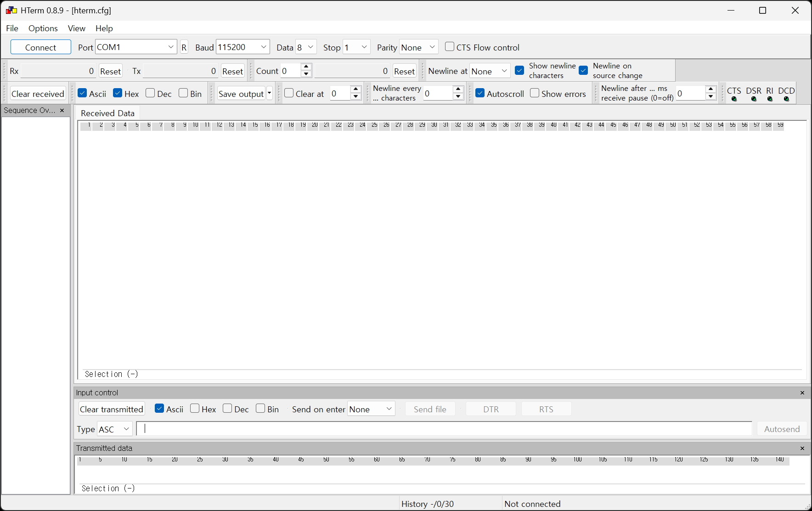Decrease the Clear at value
Viewport: 812px width, 511px height.
[355, 96]
